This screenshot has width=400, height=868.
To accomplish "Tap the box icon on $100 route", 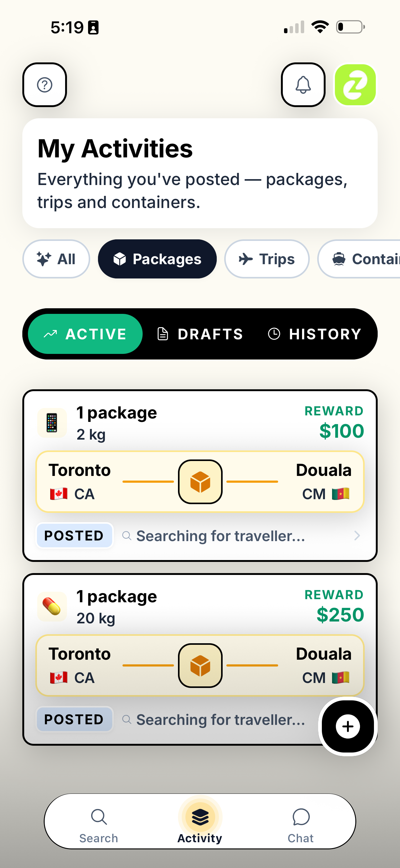I will tap(200, 481).
